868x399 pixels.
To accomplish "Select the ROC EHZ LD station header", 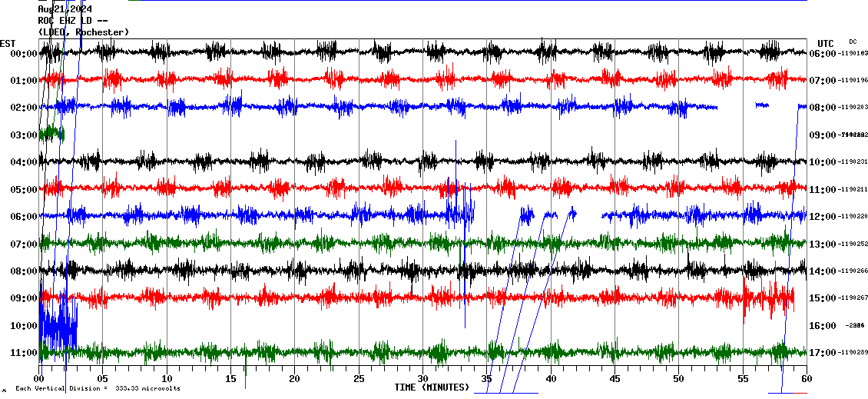I will (x=72, y=21).
